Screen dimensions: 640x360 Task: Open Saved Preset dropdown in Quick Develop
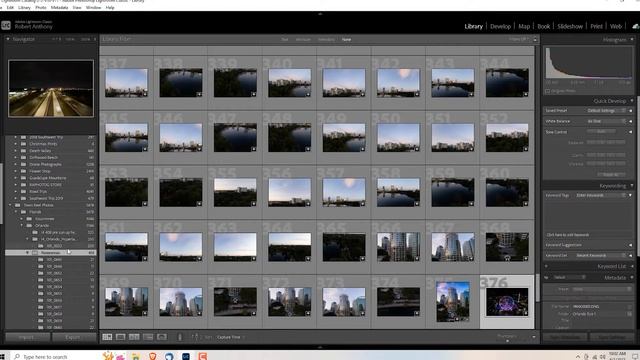click(606, 111)
